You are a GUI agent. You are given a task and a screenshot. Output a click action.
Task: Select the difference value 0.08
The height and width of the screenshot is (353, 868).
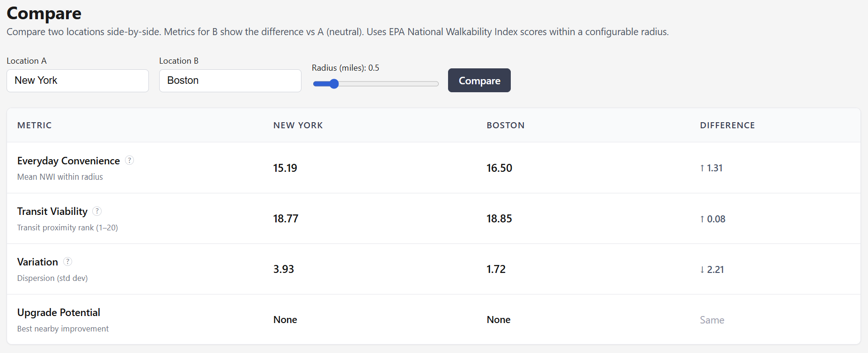713,219
